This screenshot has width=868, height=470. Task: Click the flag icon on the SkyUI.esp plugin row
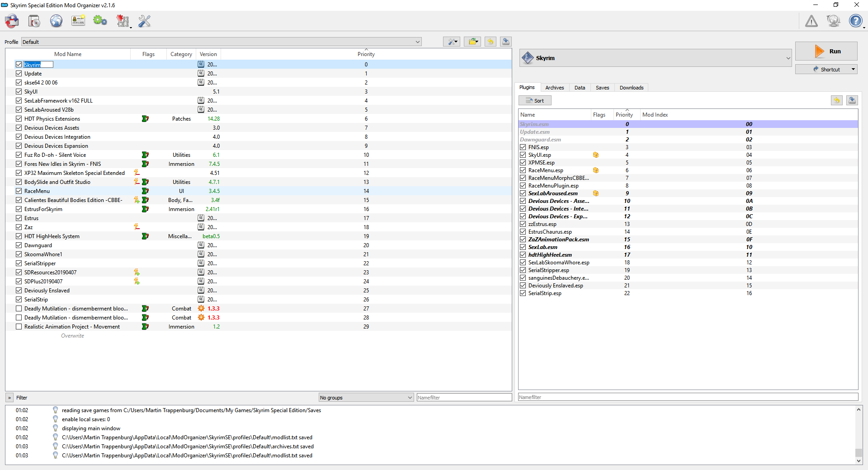tap(596, 155)
